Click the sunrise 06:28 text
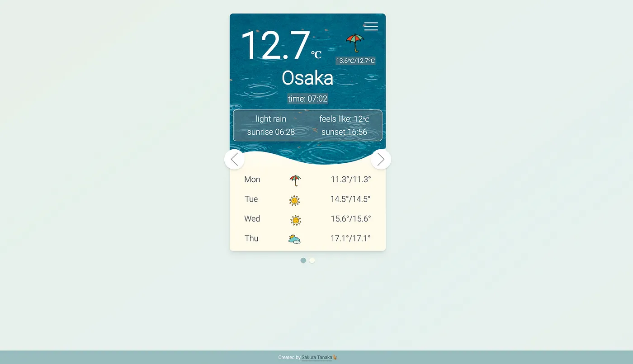The width and height of the screenshot is (633, 364). (x=271, y=132)
